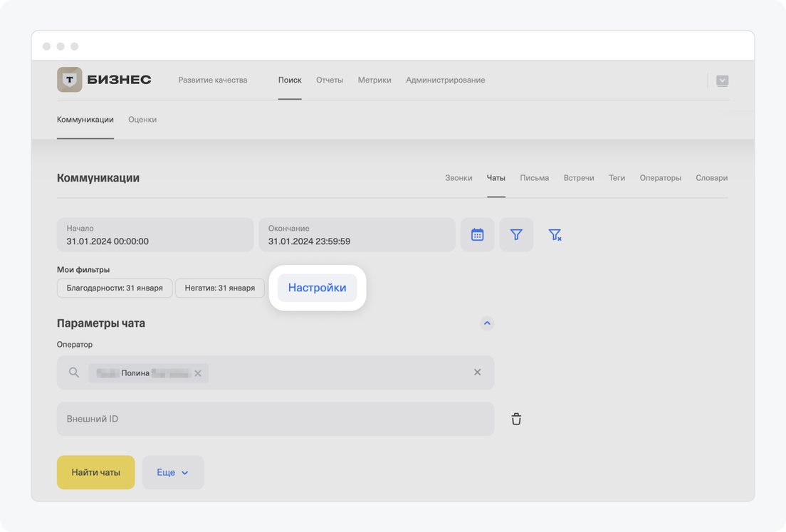This screenshot has height=532, width=786.
Task: Open the Администрирование menu
Action: coord(445,80)
